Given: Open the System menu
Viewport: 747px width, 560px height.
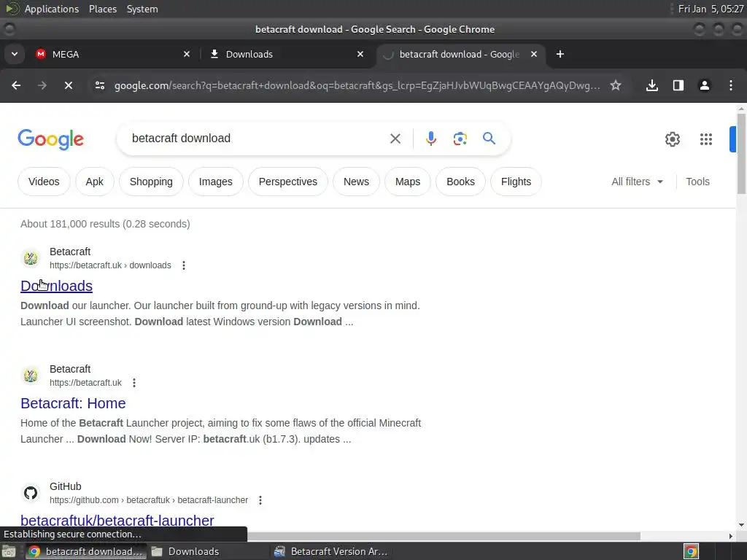Looking at the screenshot, I should 142,9.
